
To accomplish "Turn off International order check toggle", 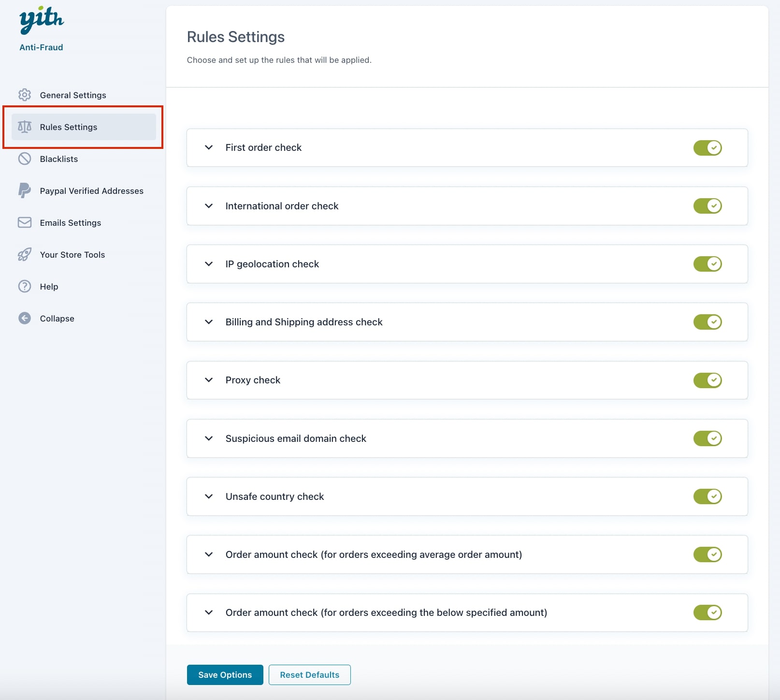I will [708, 205].
